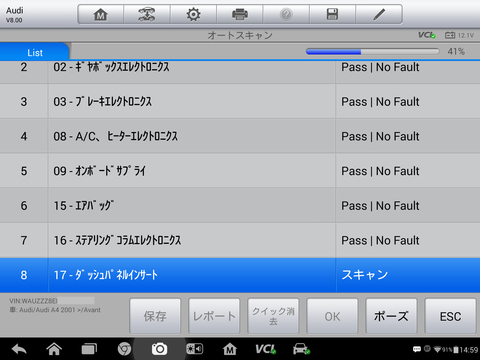
Task: Tap the recent apps icon
Action: (89, 349)
